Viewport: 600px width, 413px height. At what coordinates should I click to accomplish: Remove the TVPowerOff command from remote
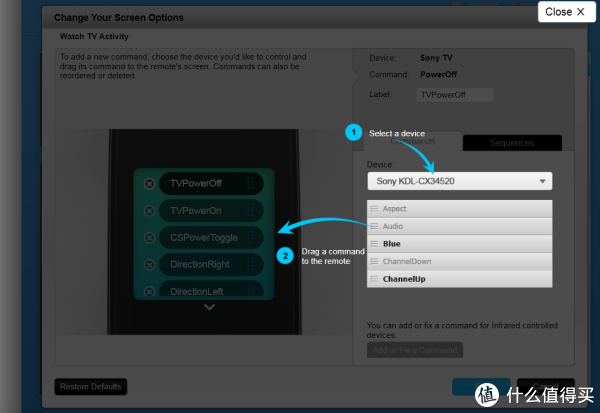150,184
